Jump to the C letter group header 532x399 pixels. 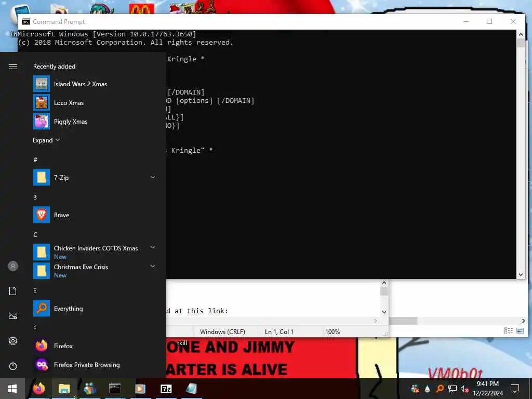point(35,234)
